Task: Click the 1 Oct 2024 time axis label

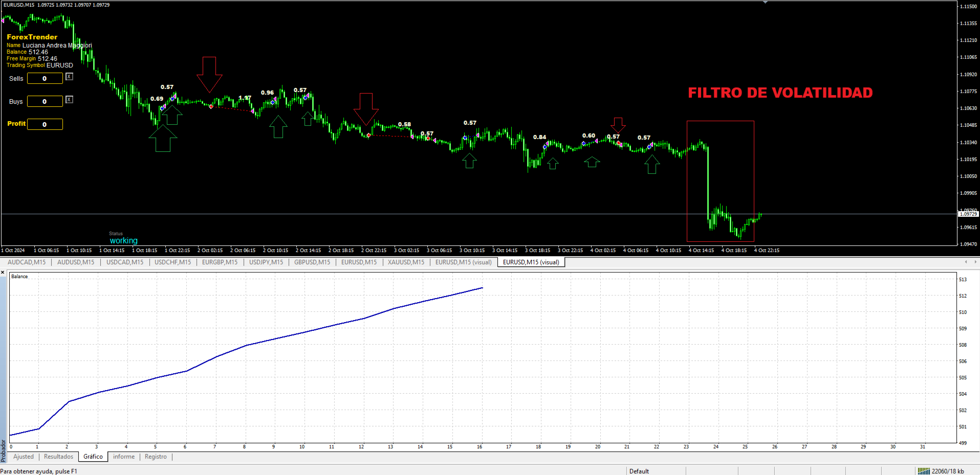Action: coord(13,251)
